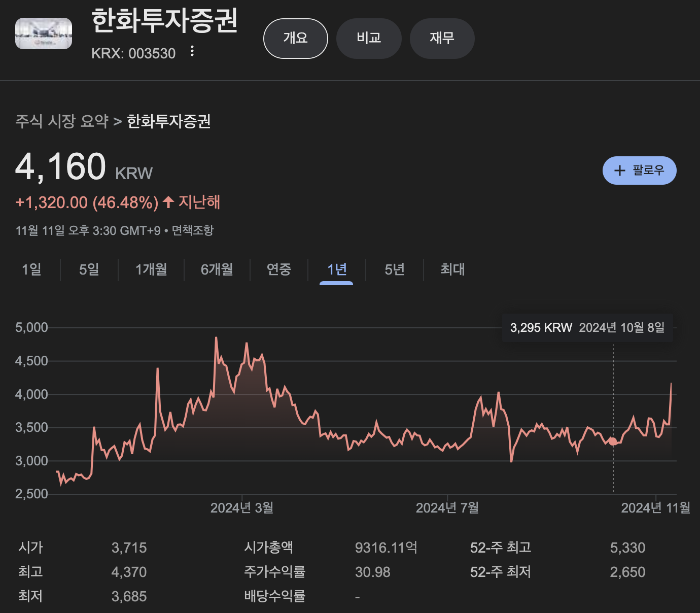Click the 11월 11일 오후 3:30 GMT+9 timestamp

88,231
